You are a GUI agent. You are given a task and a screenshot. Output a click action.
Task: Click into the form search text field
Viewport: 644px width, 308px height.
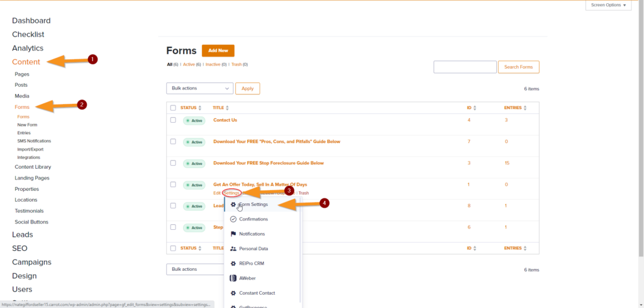465,67
